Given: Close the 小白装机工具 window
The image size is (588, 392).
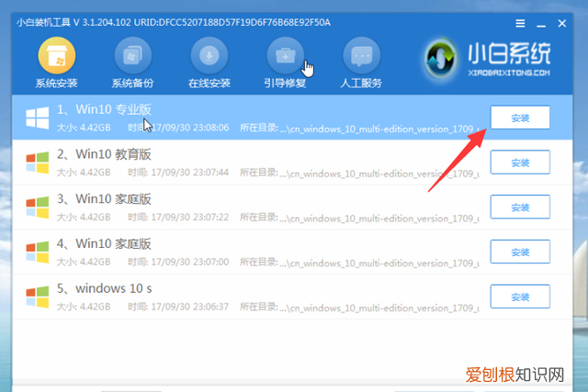Looking at the screenshot, I should pyautogui.click(x=561, y=23).
